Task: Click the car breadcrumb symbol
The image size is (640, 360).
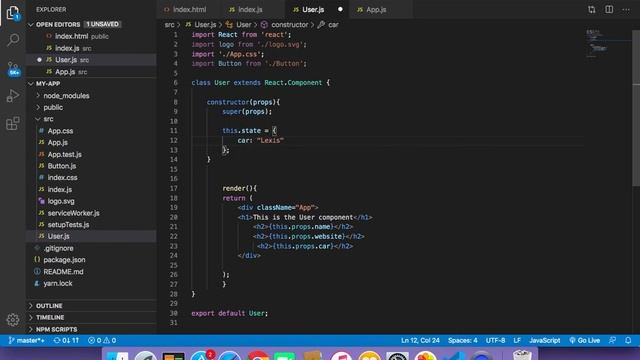Action: (x=329, y=25)
